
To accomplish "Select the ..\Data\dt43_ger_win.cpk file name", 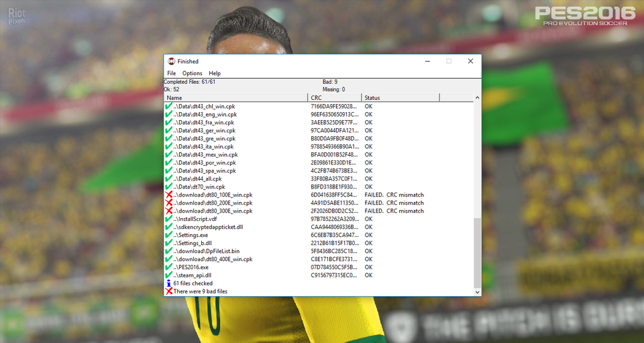I will click(x=205, y=131).
